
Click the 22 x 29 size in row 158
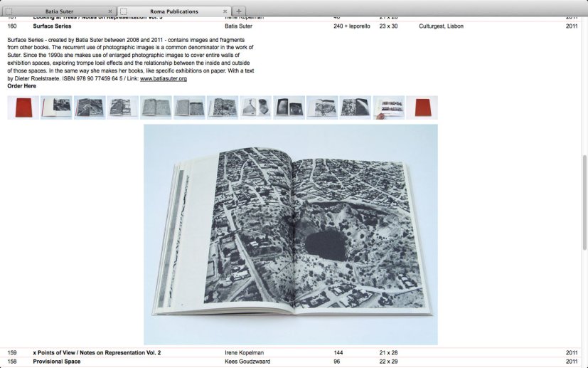(388, 362)
